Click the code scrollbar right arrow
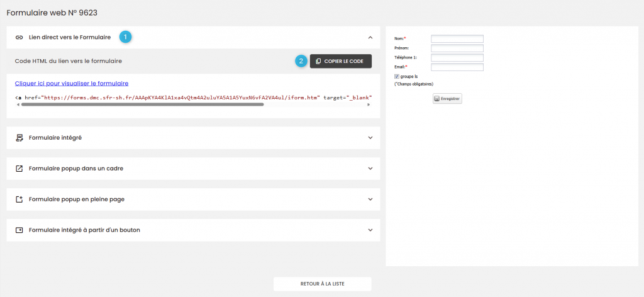The height and width of the screenshot is (297, 644). point(369,104)
